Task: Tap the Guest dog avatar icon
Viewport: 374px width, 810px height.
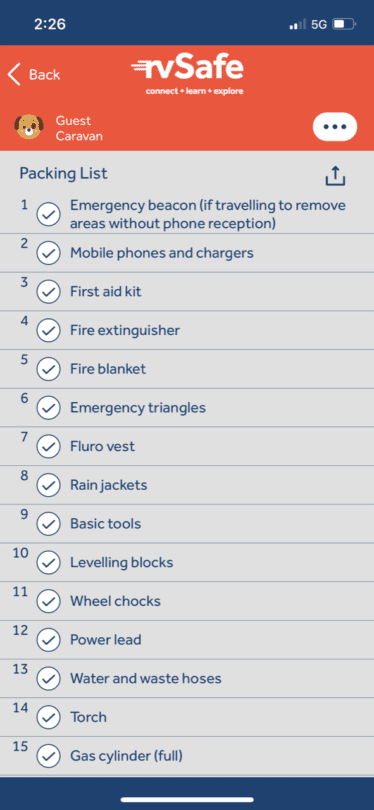Action: (29, 127)
